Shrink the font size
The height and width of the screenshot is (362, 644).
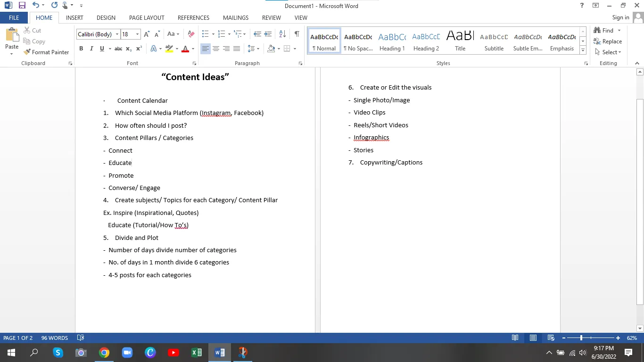(x=157, y=34)
